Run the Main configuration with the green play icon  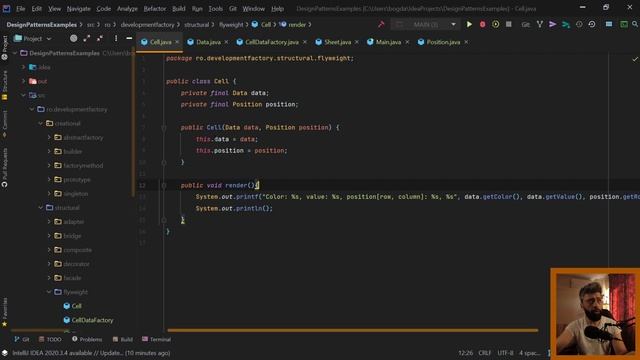coord(469,24)
